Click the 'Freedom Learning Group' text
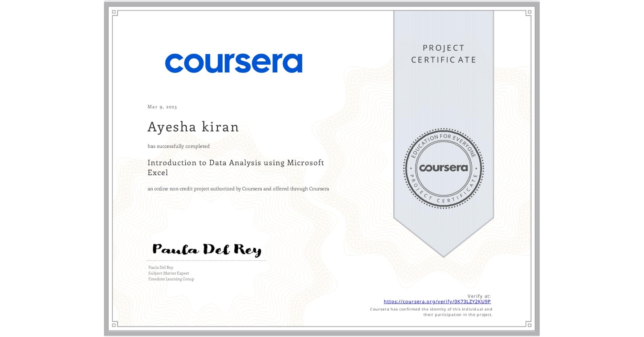The height and width of the screenshot is (337, 644). [171, 279]
